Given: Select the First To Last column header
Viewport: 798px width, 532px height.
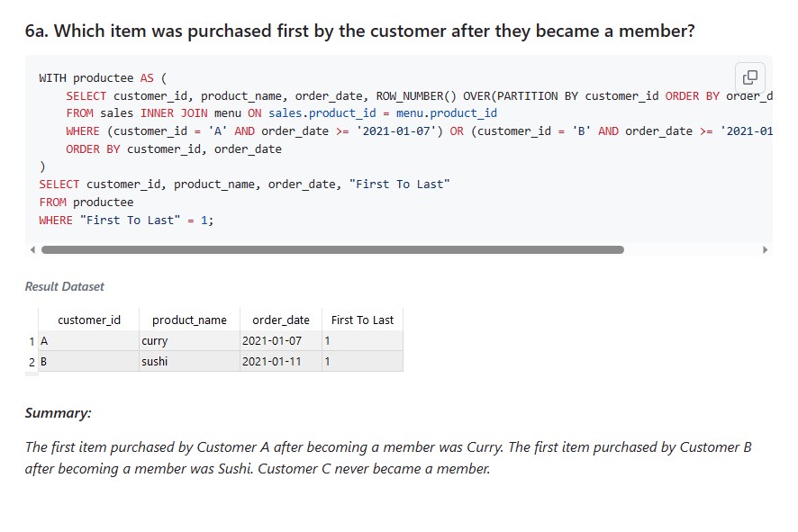Looking at the screenshot, I should coord(362,320).
